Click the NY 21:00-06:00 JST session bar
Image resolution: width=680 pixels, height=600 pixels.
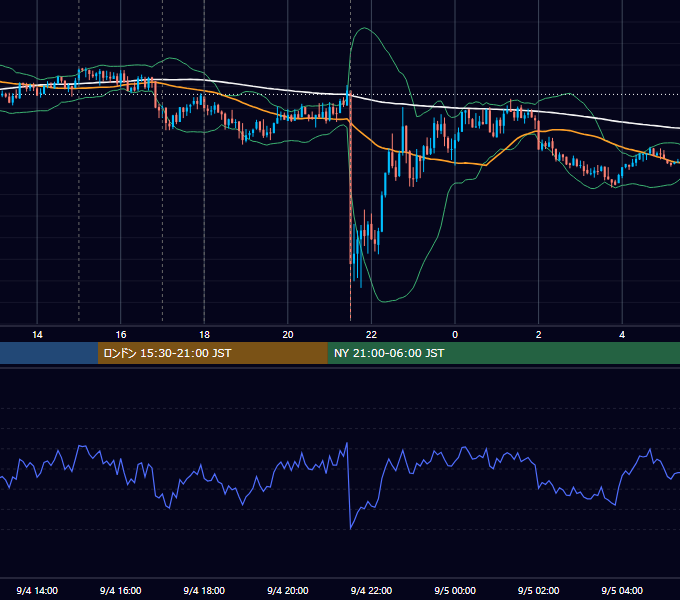503,353
